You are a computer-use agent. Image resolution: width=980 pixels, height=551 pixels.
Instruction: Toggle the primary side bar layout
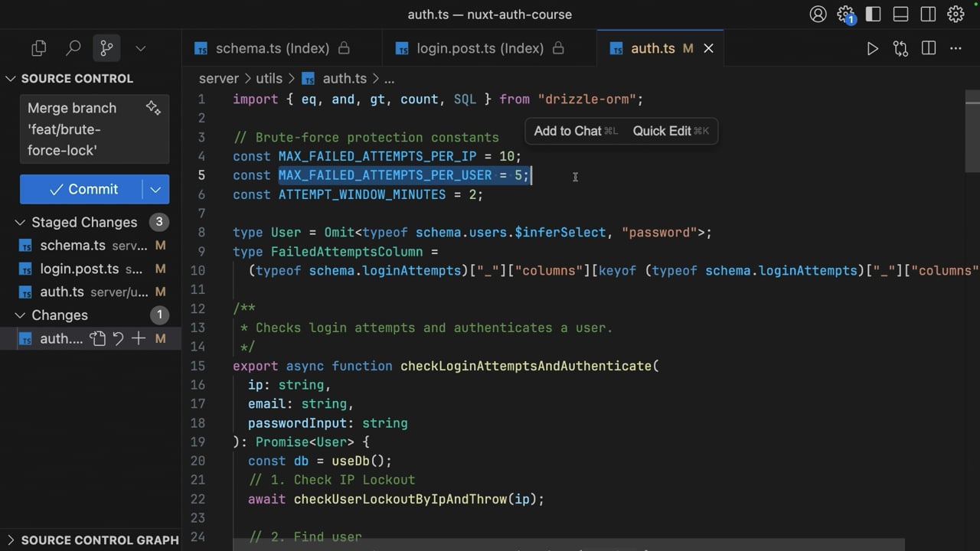pyautogui.click(x=873, y=14)
